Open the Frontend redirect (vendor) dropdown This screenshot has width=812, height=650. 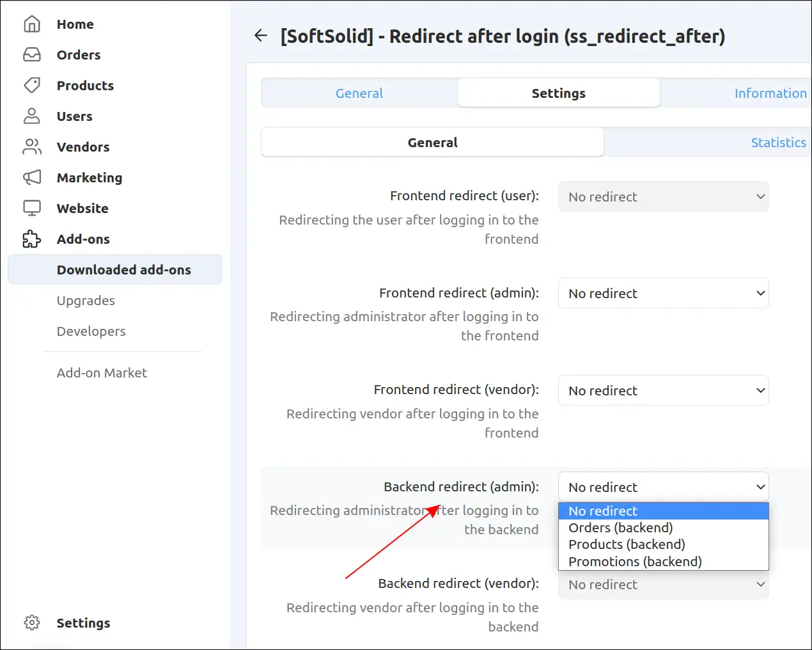[x=663, y=390]
